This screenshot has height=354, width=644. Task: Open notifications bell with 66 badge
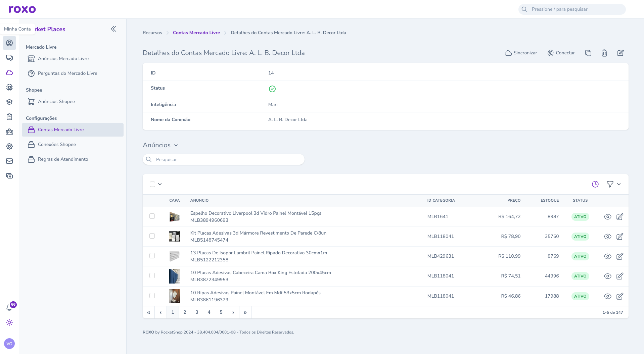coord(9,308)
